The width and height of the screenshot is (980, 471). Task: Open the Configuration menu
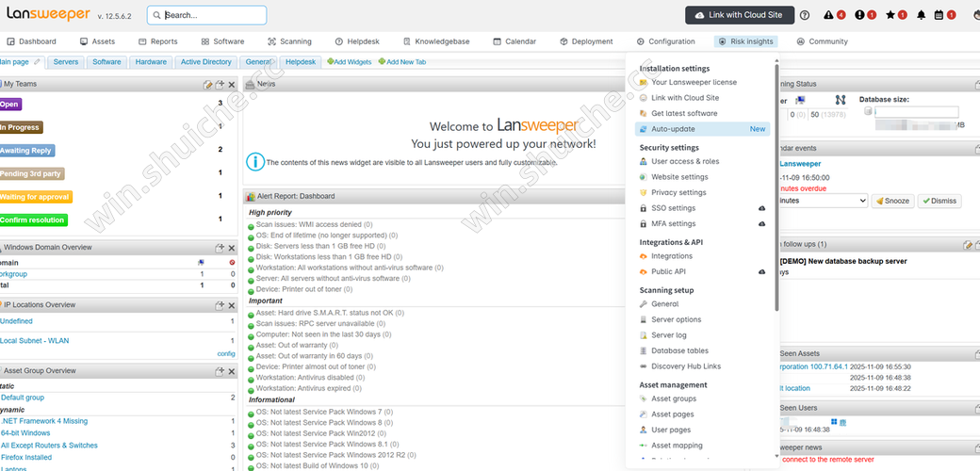click(665, 41)
